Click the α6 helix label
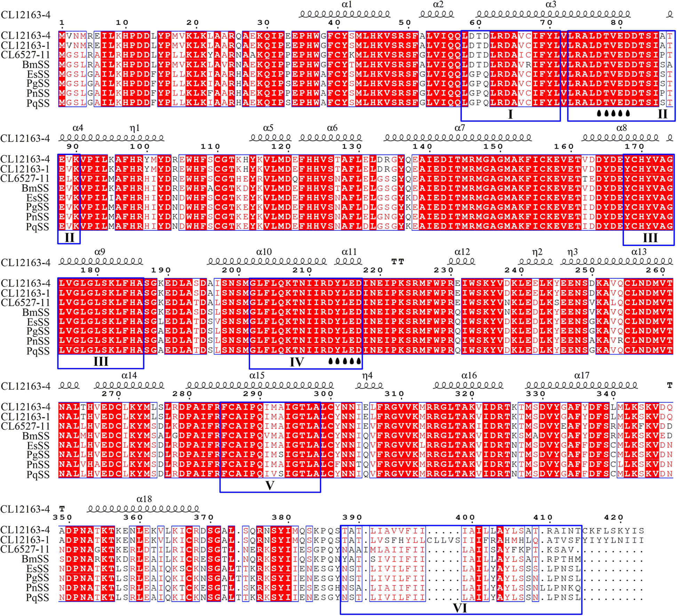Image resolution: width=677 pixels, height=616 pixels. pos(332,128)
